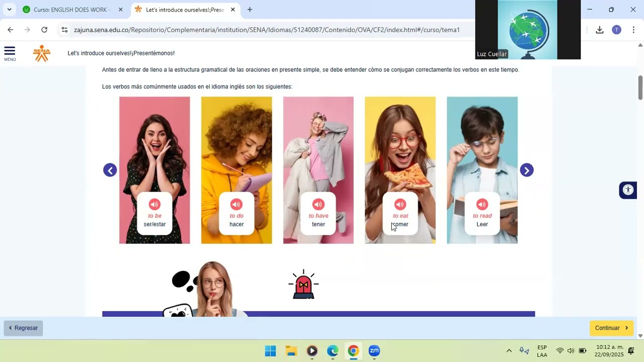
Task: Open media player taskbar icon
Action: [312, 351]
